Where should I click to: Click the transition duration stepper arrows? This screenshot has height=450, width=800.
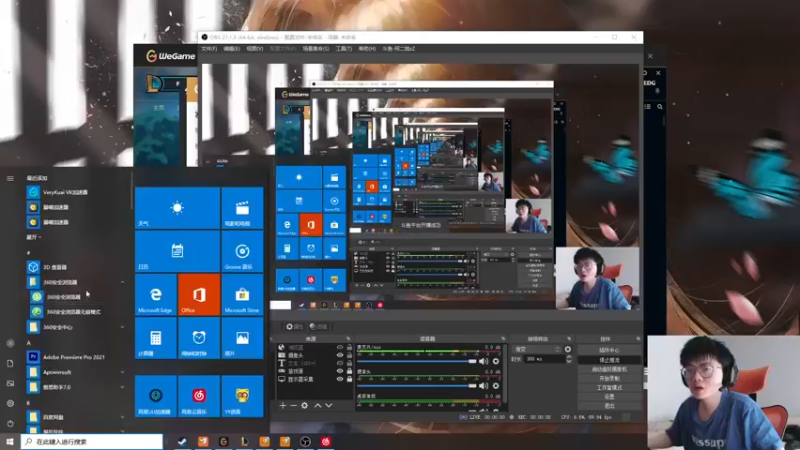coord(569,359)
